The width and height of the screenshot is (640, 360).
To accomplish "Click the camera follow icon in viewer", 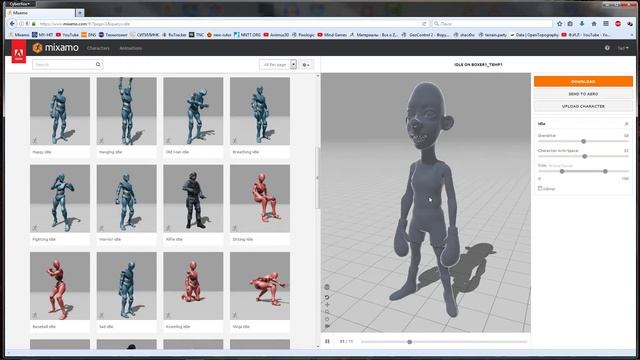I will pos(327,327).
